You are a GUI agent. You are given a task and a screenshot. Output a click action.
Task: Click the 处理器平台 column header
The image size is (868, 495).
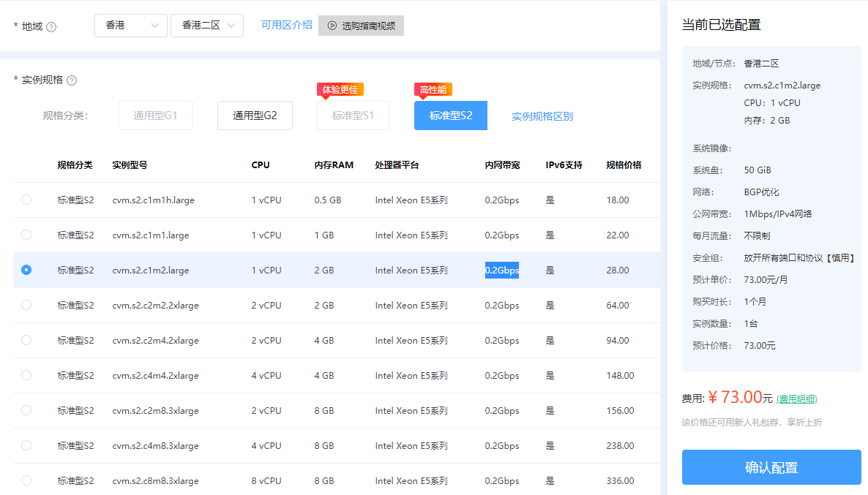[x=397, y=165]
